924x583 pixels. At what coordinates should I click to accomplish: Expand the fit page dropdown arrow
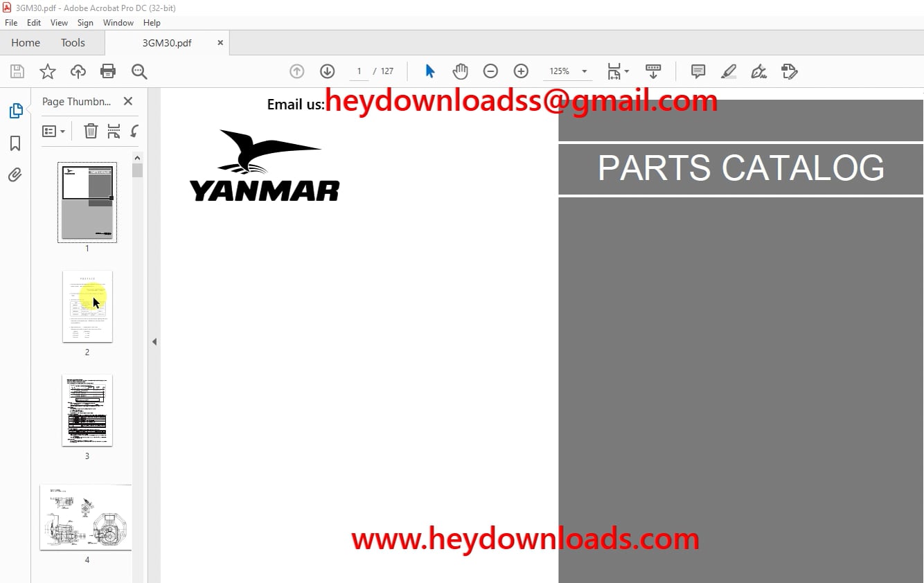[x=627, y=71]
